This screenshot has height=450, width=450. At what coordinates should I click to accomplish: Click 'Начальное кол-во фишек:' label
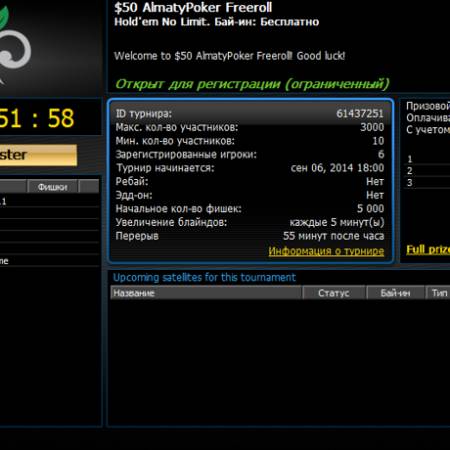point(178,209)
